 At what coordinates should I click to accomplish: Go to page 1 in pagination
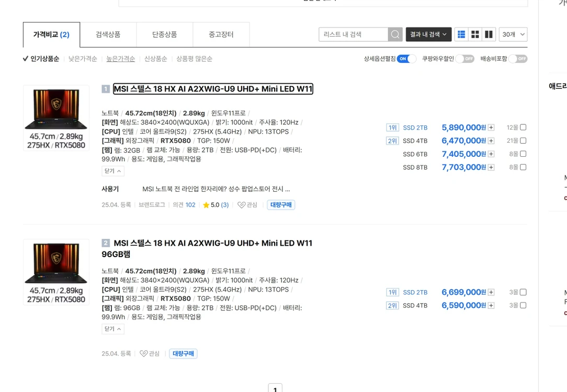[x=275, y=388]
